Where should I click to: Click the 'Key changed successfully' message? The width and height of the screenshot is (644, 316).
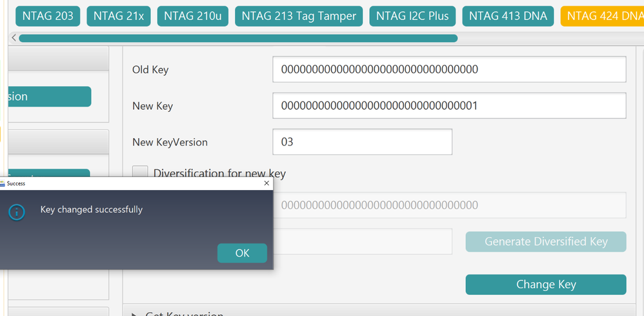[x=91, y=209]
